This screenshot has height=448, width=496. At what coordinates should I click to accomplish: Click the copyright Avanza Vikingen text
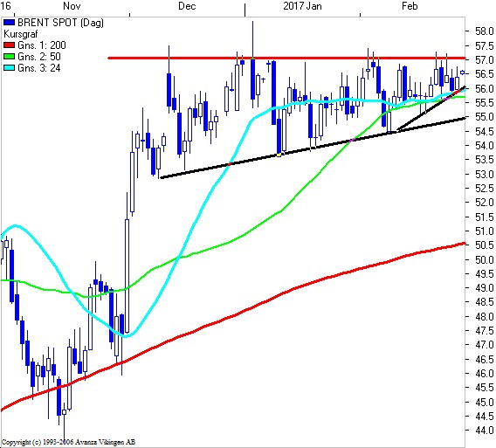(68, 442)
